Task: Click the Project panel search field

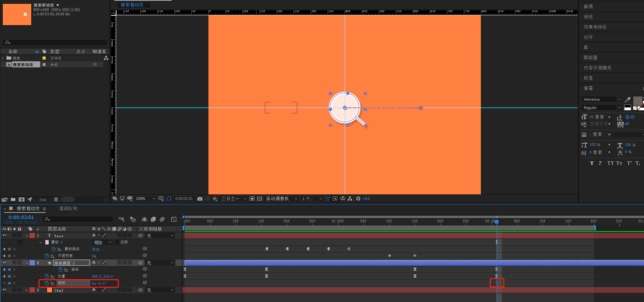Action: 55,43
